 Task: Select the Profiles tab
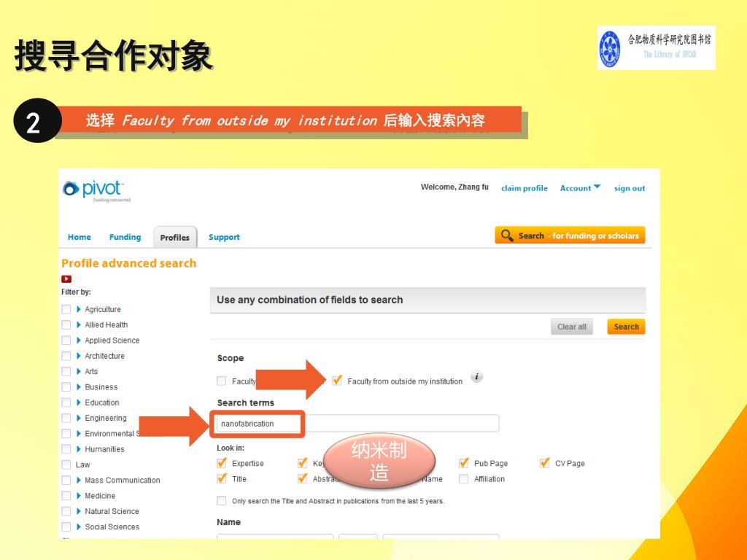click(175, 238)
